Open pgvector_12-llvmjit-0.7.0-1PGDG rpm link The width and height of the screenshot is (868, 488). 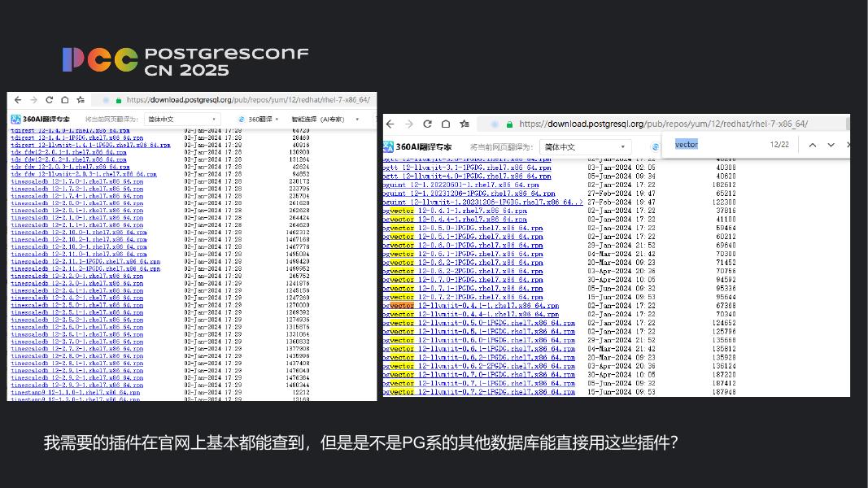[x=479, y=375]
